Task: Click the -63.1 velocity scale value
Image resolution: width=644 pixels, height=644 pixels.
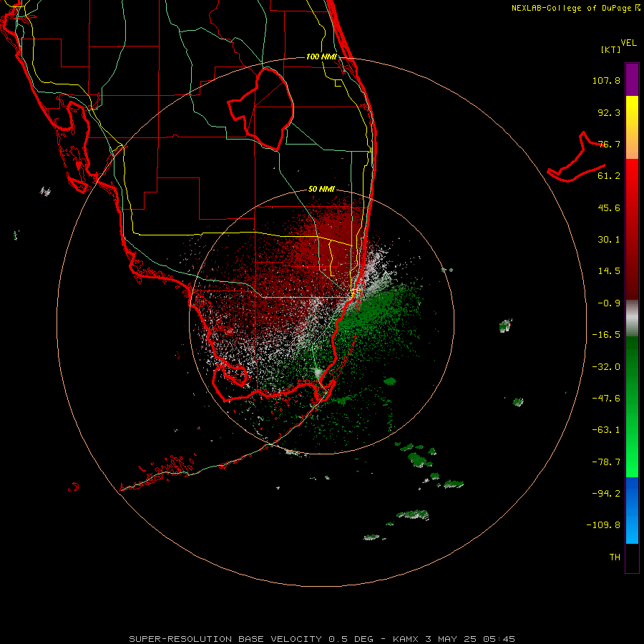Action: (x=606, y=430)
